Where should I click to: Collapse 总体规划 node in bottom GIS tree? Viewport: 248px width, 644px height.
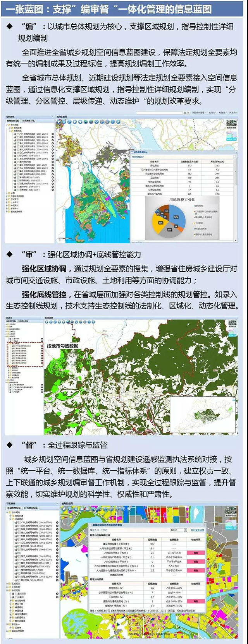coord(7,512)
